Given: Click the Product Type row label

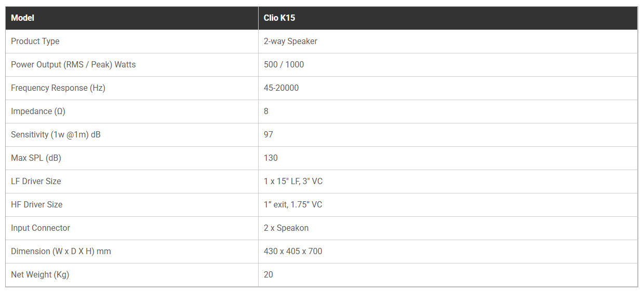Looking at the screenshot, I should click(x=35, y=41).
